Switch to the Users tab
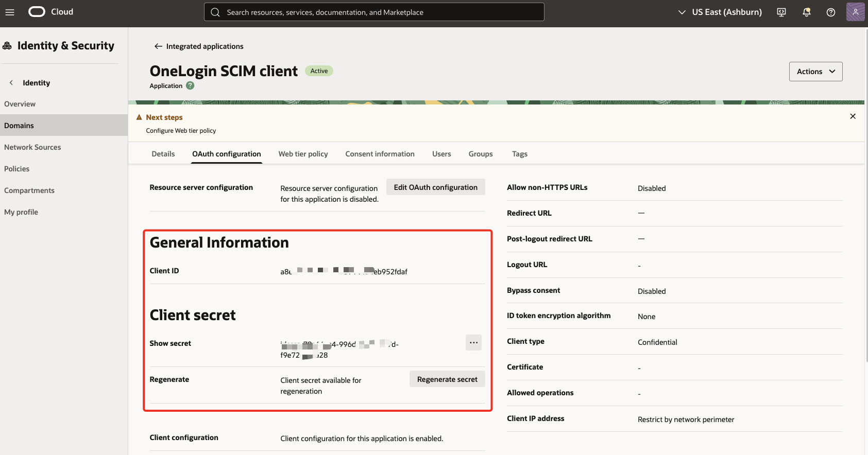The width and height of the screenshot is (868, 455). click(441, 154)
